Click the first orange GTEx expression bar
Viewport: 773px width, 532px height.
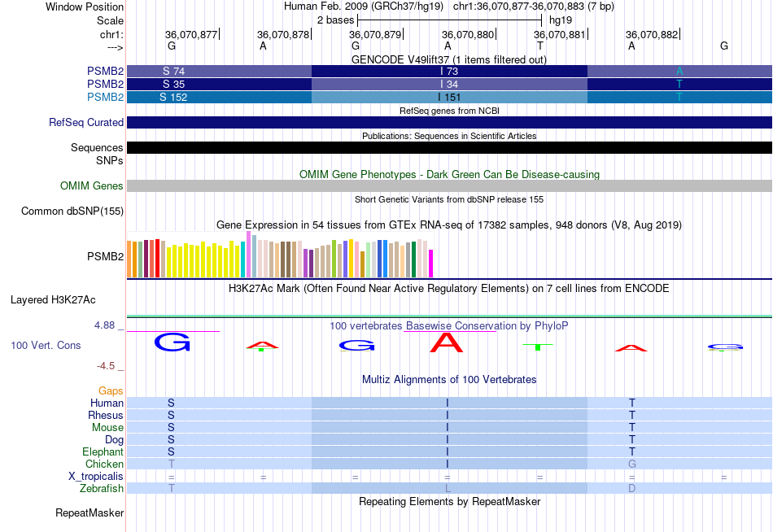(x=129, y=259)
